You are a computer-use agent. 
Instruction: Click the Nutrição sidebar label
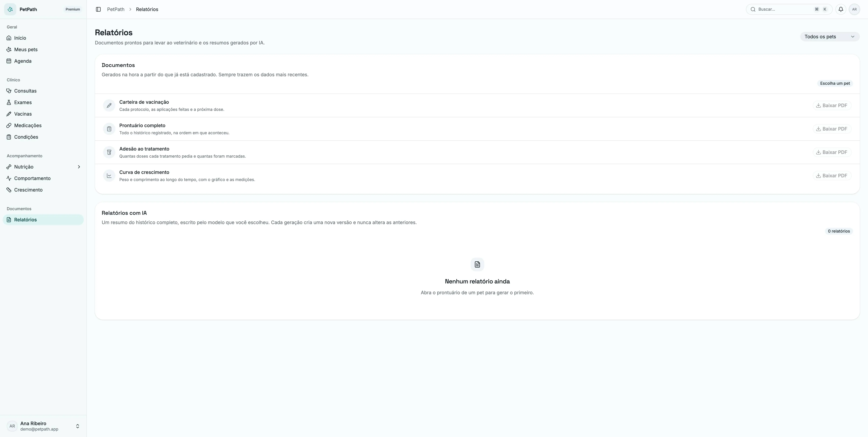[x=24, y=167]
